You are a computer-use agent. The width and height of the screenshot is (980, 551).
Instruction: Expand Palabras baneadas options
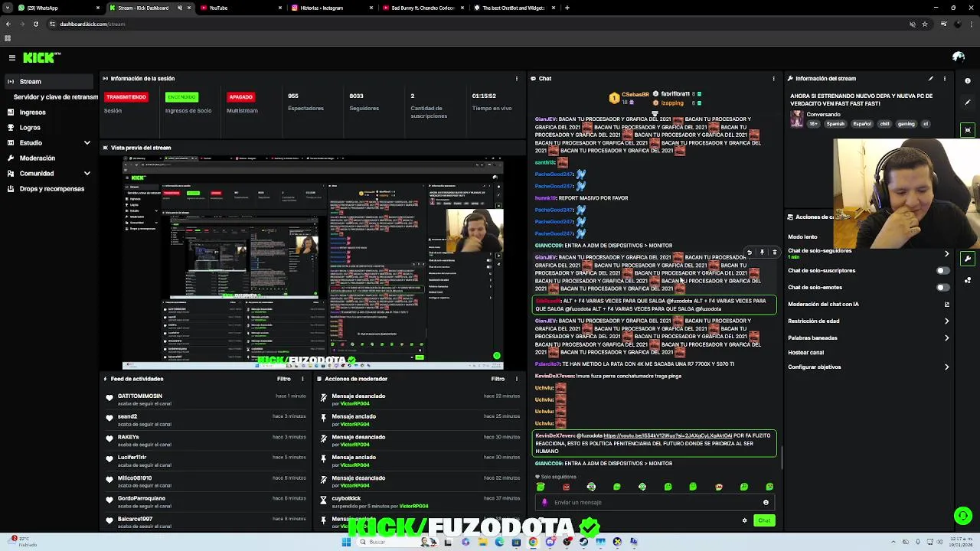click(x=946, y=337)
